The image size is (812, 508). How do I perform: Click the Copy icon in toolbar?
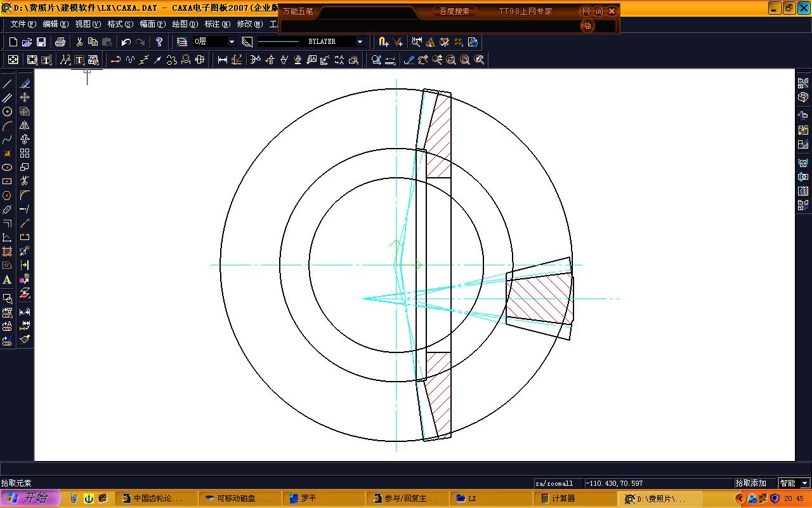93,42
